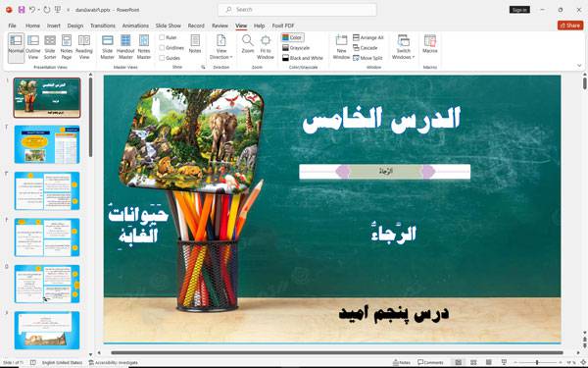
Task: Click Accessibility: Investigate in status bar
Action: pos(114,362)
